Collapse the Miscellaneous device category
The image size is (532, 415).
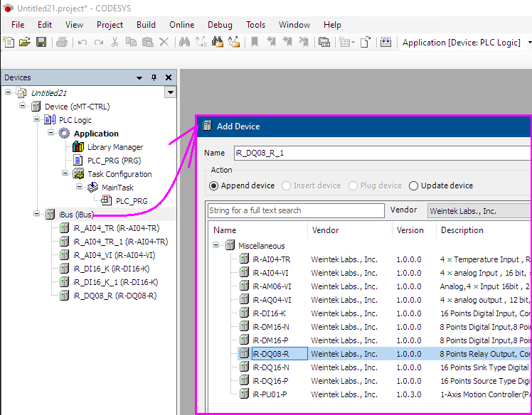point(216,244)
